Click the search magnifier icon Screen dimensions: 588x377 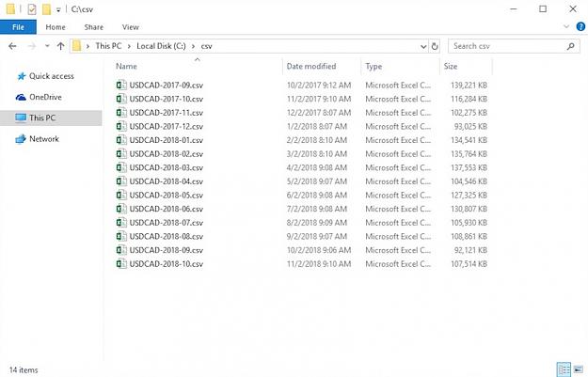coord(571,46)
